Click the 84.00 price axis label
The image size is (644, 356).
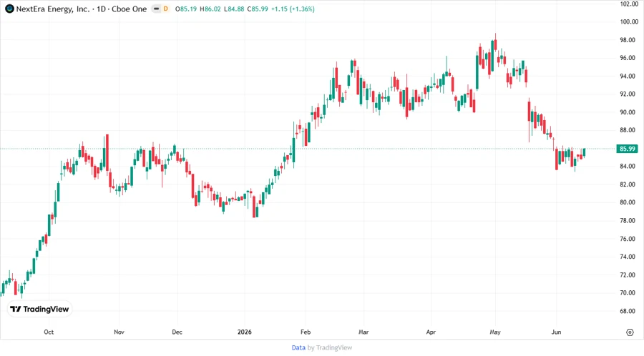[x=628, y=166]
